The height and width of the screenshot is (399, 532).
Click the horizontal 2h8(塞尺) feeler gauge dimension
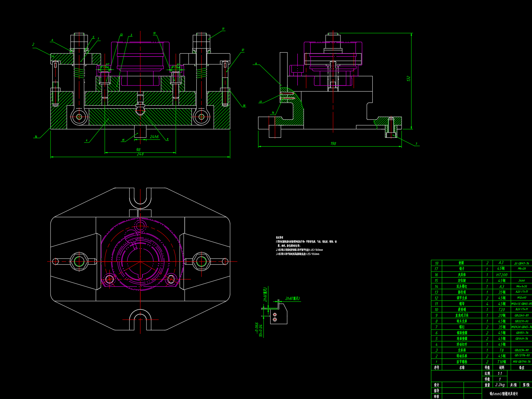pyautogui.click(x=293, y=299)
